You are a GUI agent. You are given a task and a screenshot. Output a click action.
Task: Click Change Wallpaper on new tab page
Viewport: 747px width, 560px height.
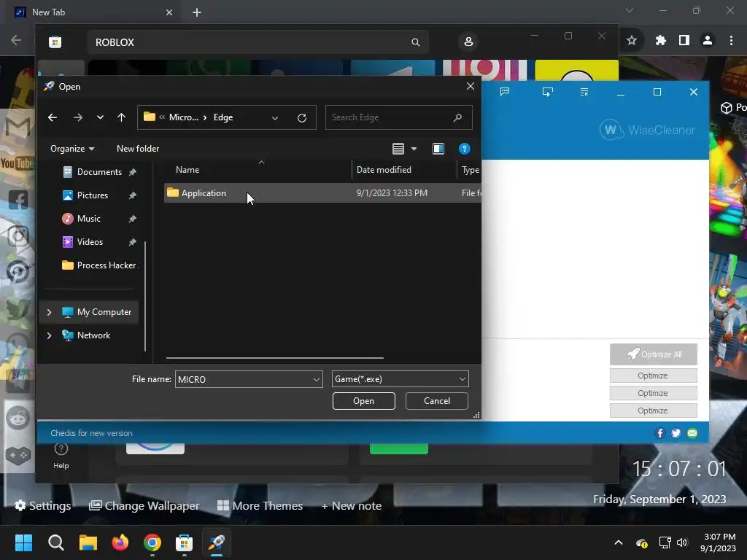pos(144,506)
